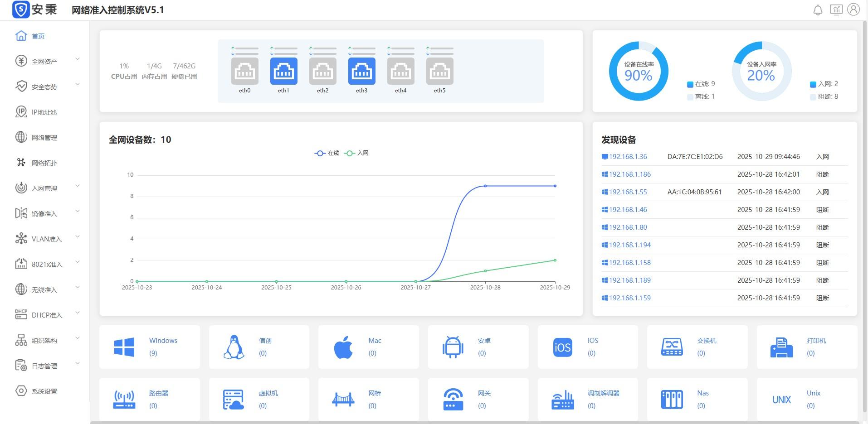Viewport: 868px width, 424px height.
Task: Expand the 全网资产 menu chevron
Action: (78, 59)
